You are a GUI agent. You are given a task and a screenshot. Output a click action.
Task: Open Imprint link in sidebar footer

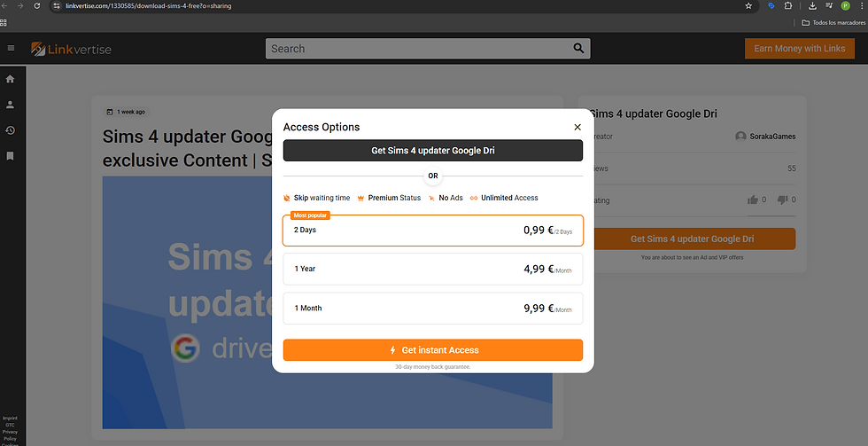10,419
